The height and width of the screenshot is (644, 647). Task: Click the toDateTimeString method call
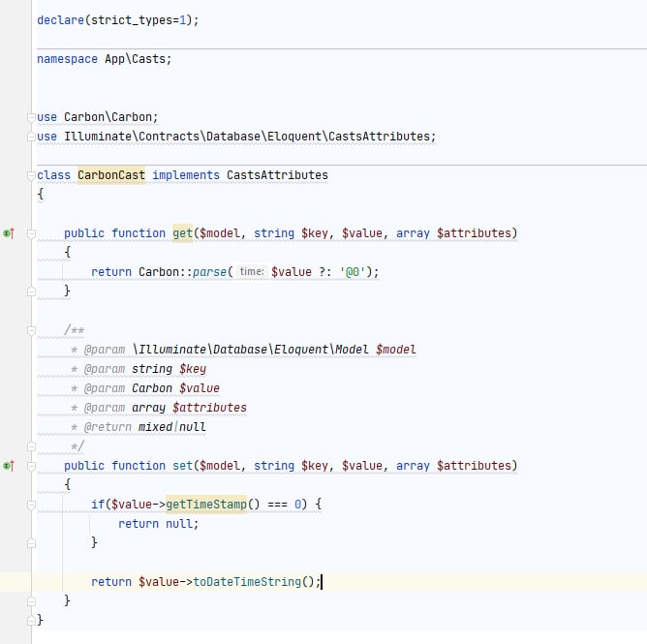pyautogui.click(x=247, y=582)
